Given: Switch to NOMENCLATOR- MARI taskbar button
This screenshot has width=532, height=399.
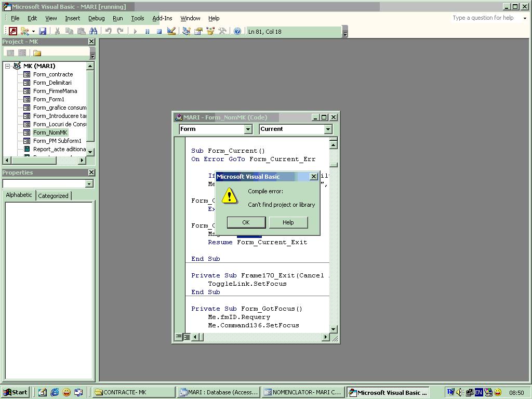Looking at the screenshot, I should (x=303, y=392).
